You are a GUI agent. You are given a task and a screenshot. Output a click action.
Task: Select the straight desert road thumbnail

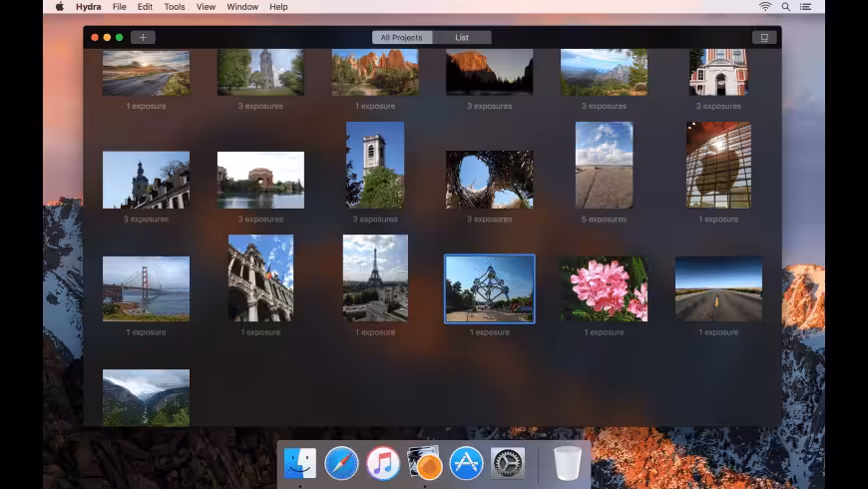(x=718, y=288)
